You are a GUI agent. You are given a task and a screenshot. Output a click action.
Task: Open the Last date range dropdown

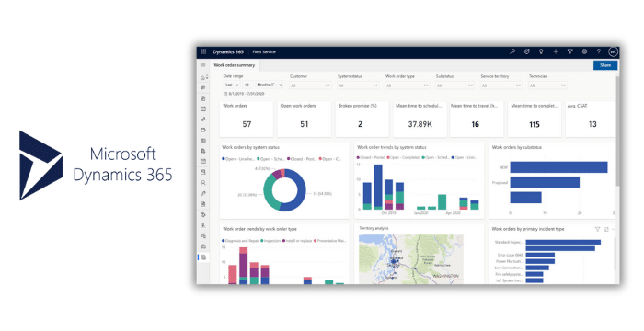(x=232, y=85)
